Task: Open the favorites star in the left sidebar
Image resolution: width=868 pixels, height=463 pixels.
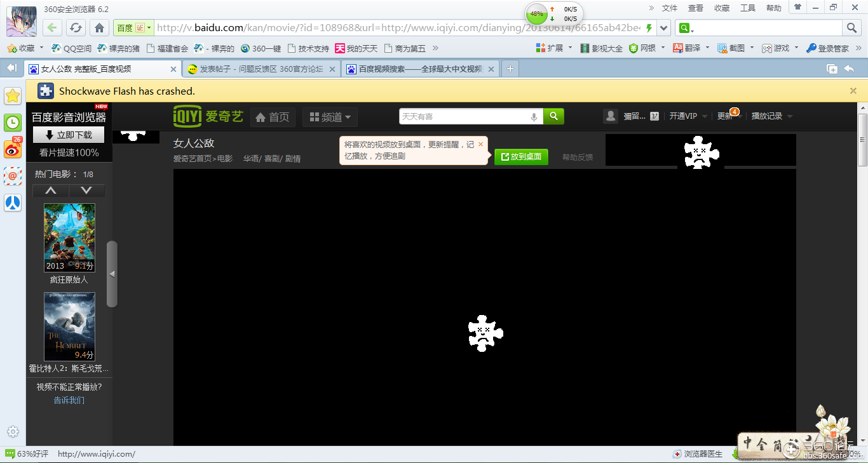Action: (13, 96)
